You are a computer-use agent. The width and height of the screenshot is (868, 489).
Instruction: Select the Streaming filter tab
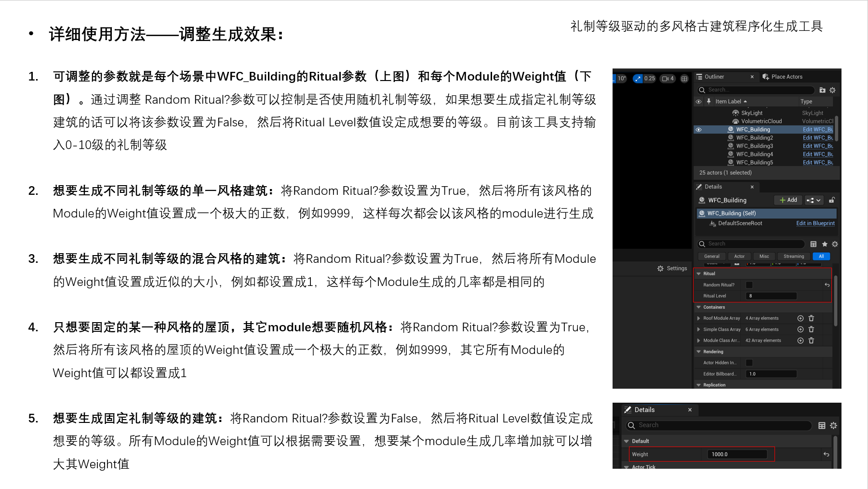click(x=794, y=257)
